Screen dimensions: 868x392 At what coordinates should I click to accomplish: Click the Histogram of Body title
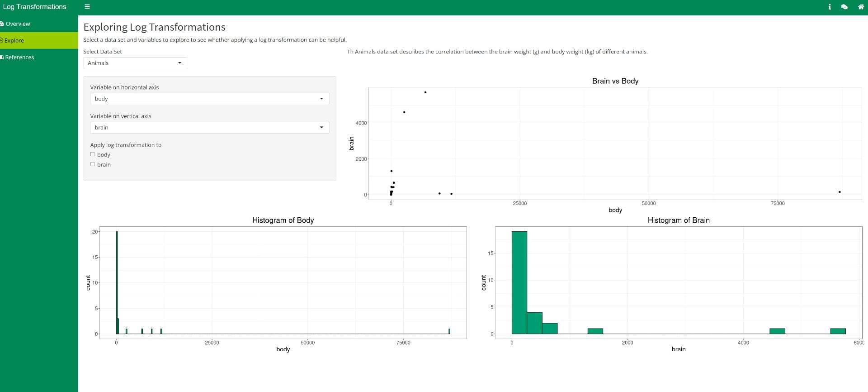pyautogui.click(x=283, y=220)
